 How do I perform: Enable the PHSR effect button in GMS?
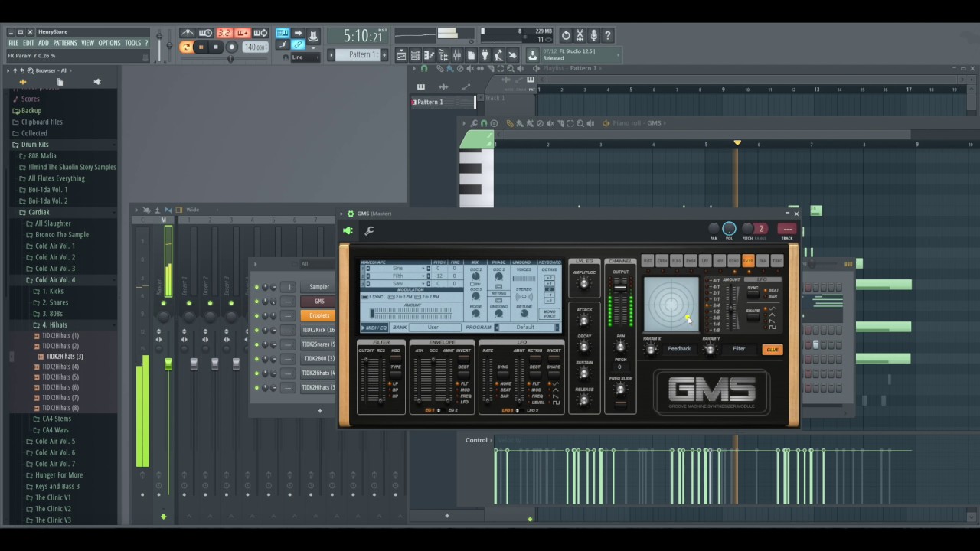[x=691, y=261]
